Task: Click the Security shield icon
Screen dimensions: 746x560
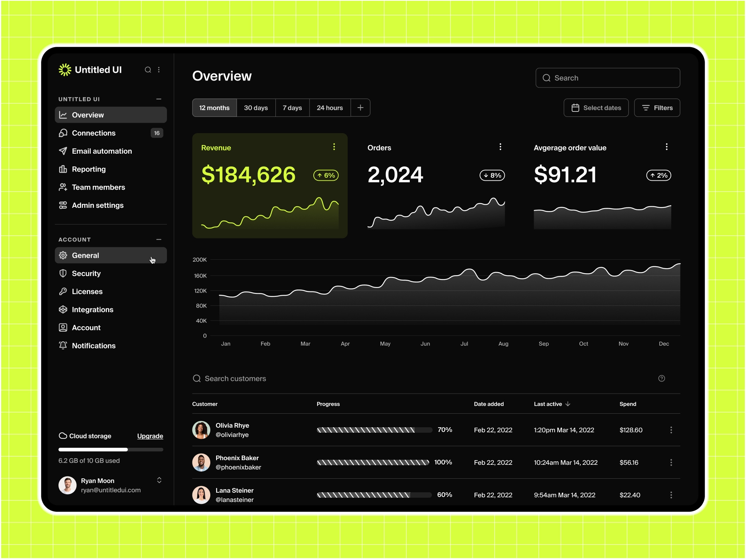Action: point(63,273)
